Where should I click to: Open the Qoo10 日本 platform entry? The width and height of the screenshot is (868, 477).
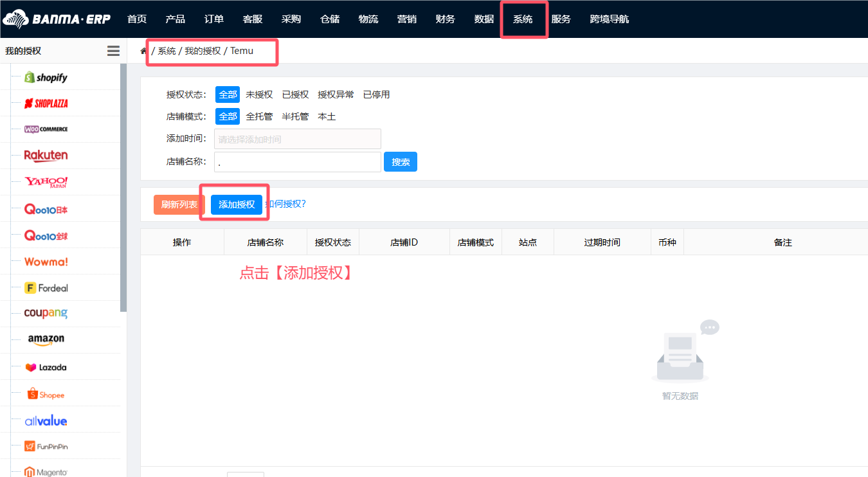point(46,209)
